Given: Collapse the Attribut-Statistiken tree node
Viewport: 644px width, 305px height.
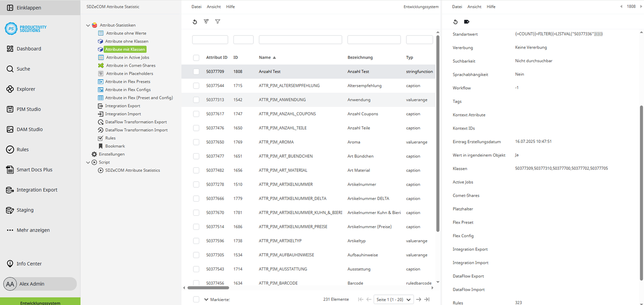Looking at the screenshot, I should 88,25.
